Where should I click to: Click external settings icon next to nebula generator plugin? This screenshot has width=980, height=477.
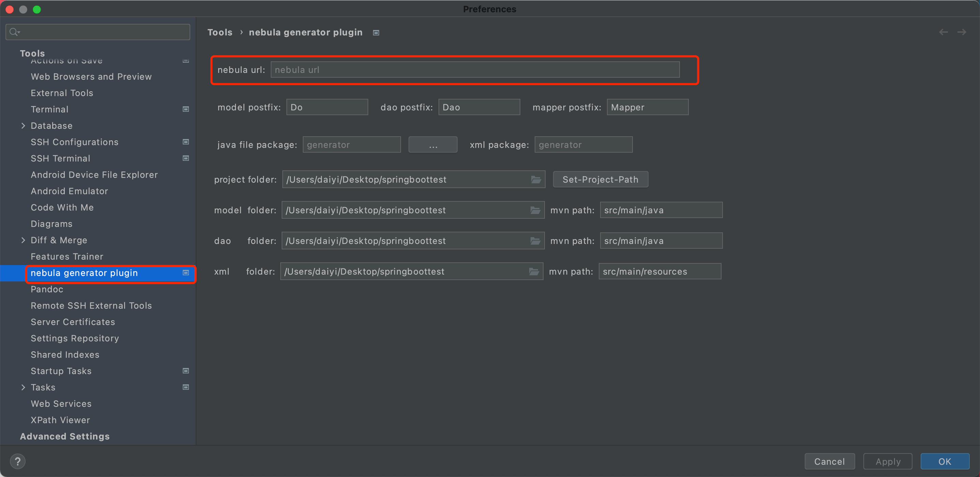click(185, 273)
